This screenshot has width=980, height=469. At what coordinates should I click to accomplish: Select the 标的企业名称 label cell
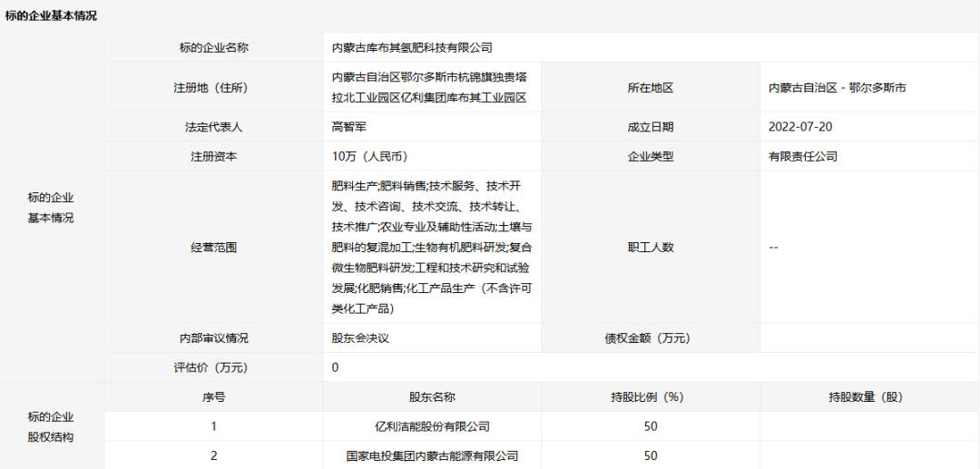tap(214, 47)
